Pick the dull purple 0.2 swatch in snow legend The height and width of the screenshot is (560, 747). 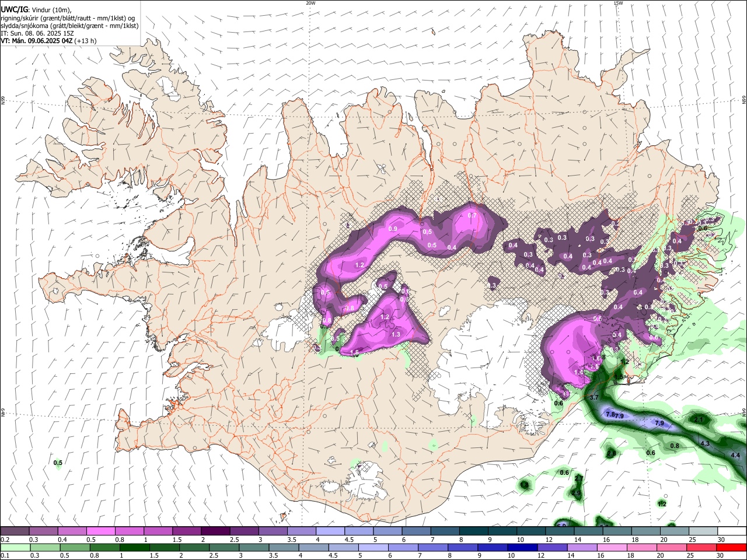[15, 530]
